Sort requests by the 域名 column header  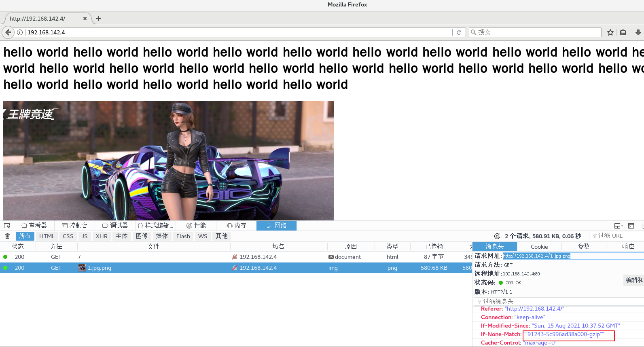tap(278, 246)
